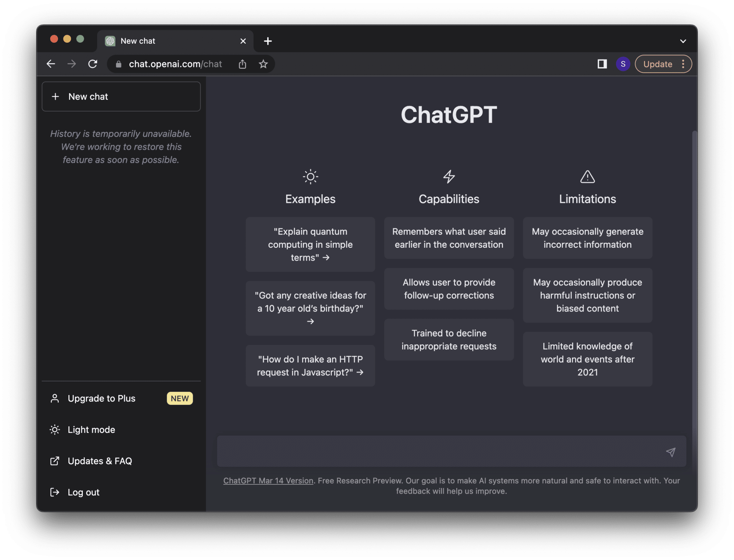
Task: Start a New chat from sidebar
Action: pyautogui.click(x=121, y=96)
